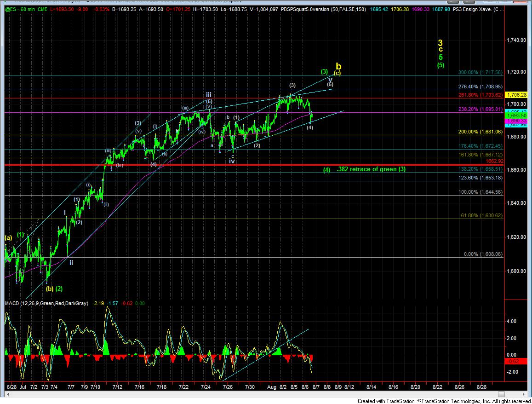Click the 1,600.00 price axis label

(516, 271)
